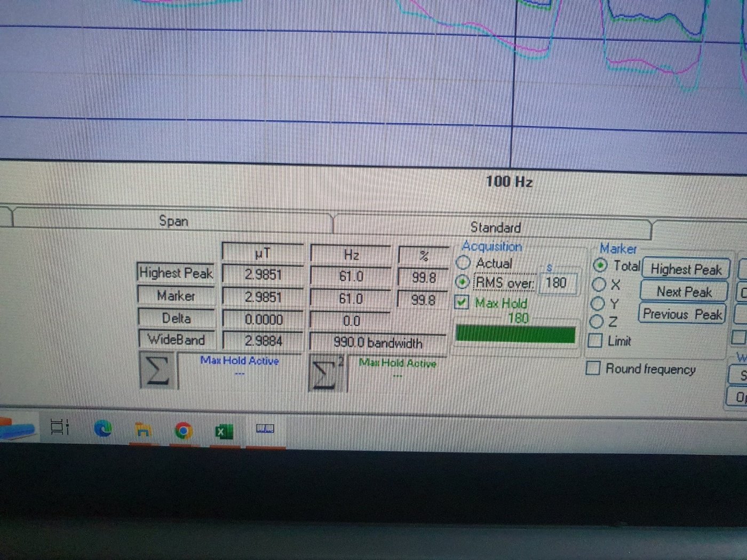This screenshot has width=747, height=560.
Task: Click the Next Peak button
Action: coord(684,292)
